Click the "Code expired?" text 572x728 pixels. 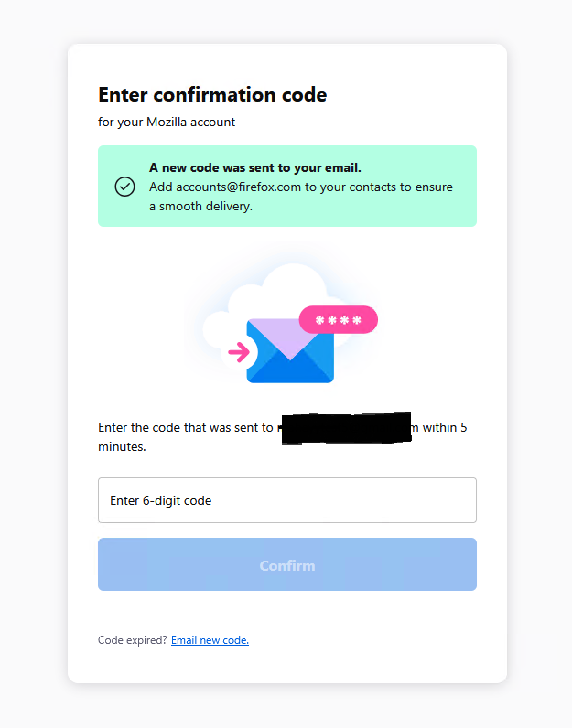coord(133,640)
